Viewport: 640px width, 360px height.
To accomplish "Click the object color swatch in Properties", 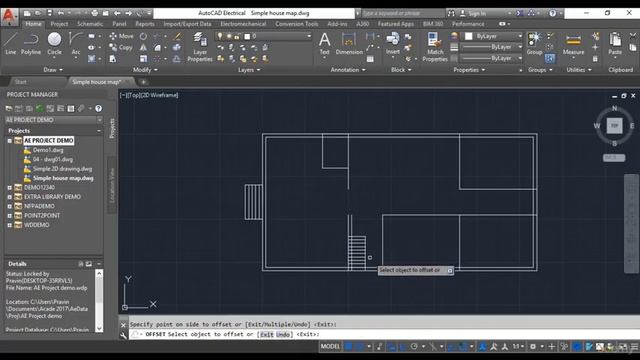I will click(x=469, y=36).
